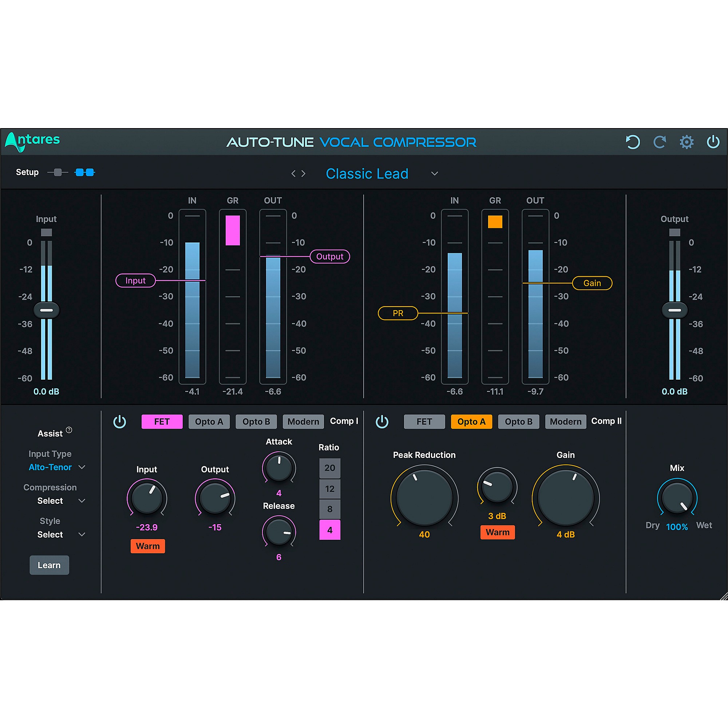Click the undo arrow icon
728x728 pixels.
tap(633, 142)
